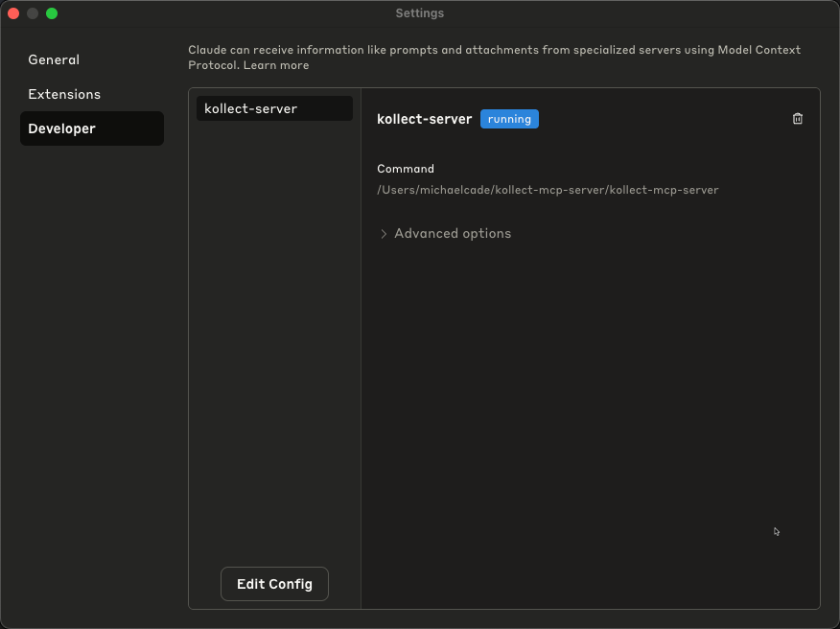Select the Developer settings section

pyautogui.click(x=92, y=128)
